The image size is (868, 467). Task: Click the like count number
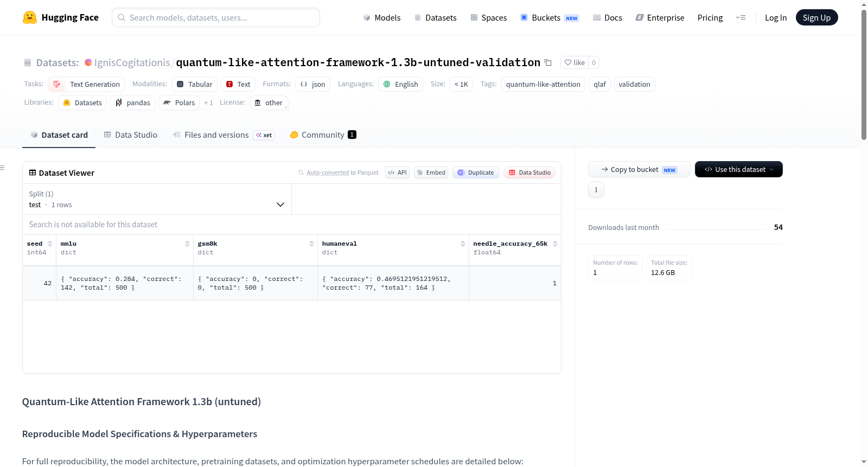click(594, 62)
